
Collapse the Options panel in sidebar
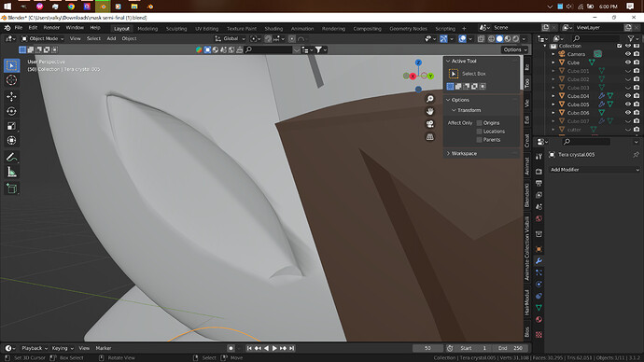click(x=448, y=100)
